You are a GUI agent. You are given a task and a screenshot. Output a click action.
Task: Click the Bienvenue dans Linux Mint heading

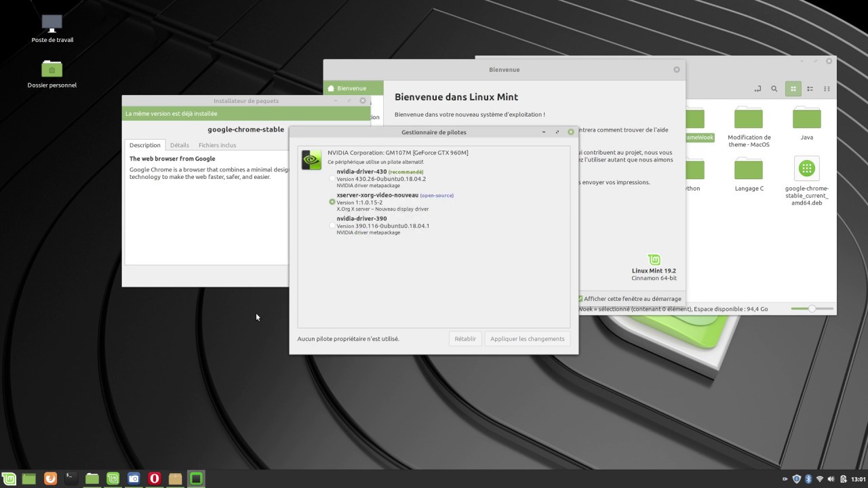point(456,98)
